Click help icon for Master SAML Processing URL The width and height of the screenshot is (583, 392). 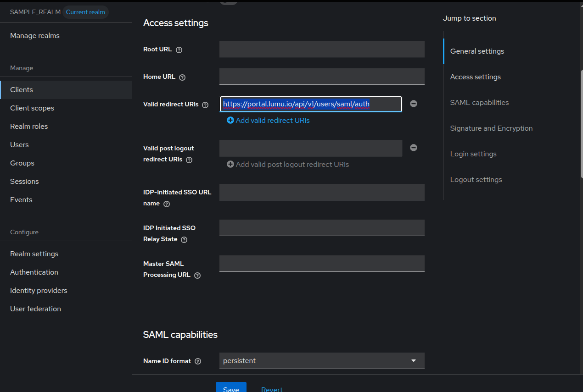(197, 276)
